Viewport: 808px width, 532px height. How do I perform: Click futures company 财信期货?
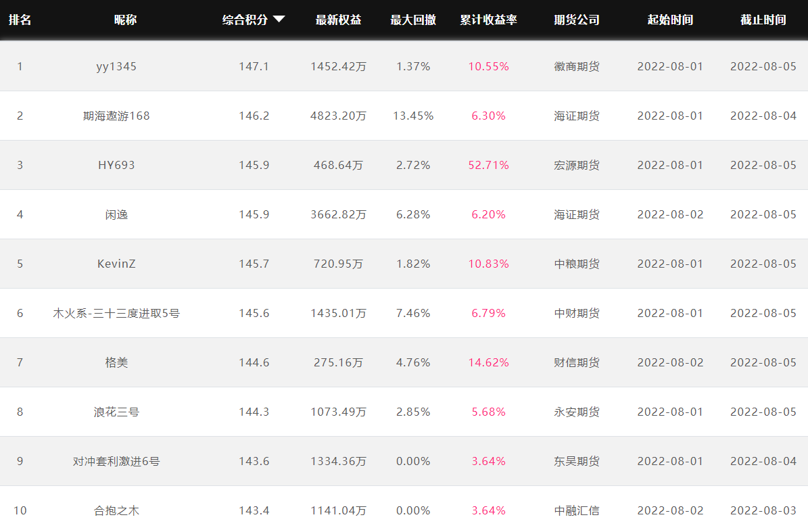click(x=577, y=362)
